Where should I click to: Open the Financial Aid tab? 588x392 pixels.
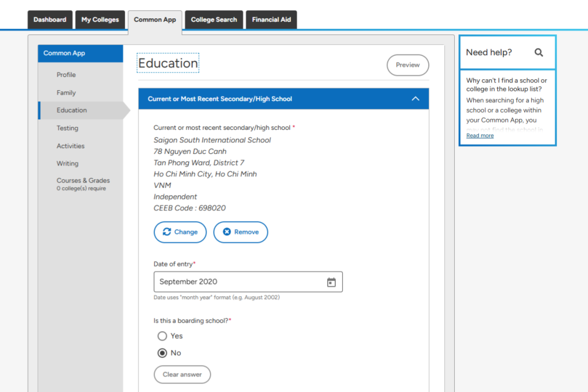[272, 20]
